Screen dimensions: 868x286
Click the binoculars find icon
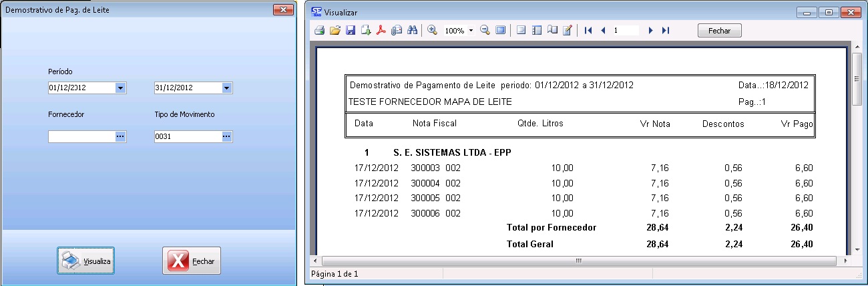[412, 31]
